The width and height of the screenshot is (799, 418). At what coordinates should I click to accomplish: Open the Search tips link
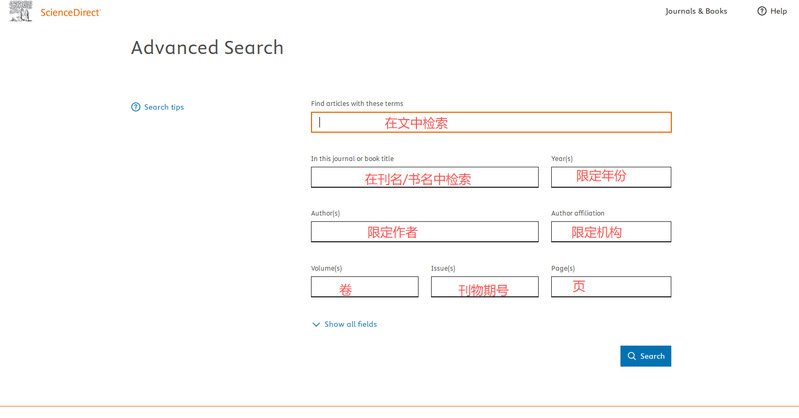(x=164, y=107)
